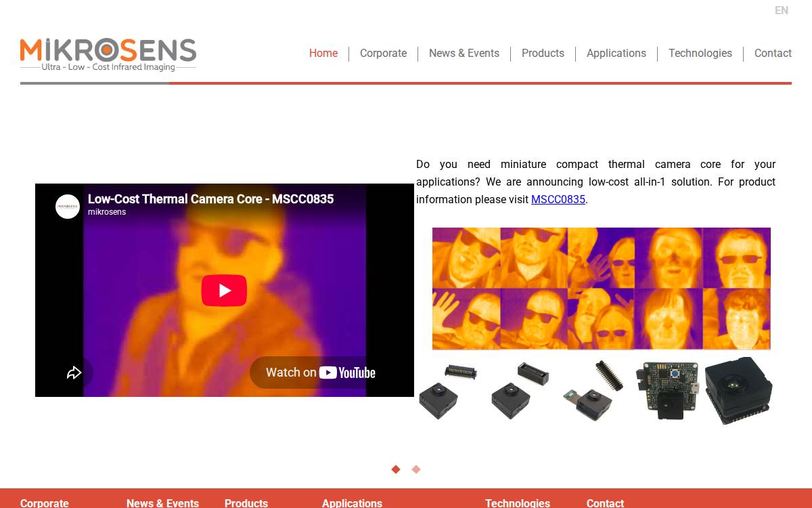
Task: Open the video title Low-Cost Thermal Camera Core
Action: pos(210,199)
